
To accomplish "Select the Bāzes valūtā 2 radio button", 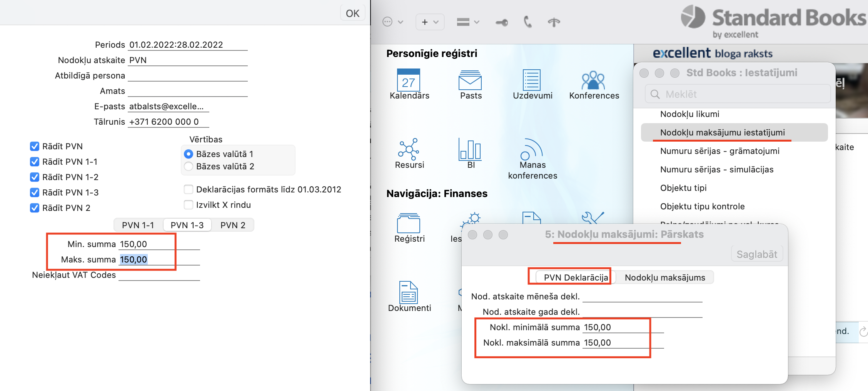I will click(189, 166).
